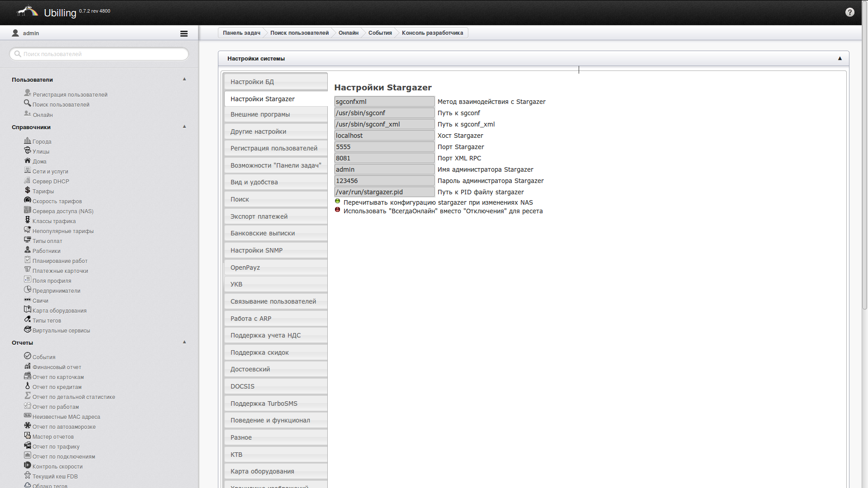Viewport: 868px width, 488px height.
Task: Open the Планирование работ link
Action: 60,261
